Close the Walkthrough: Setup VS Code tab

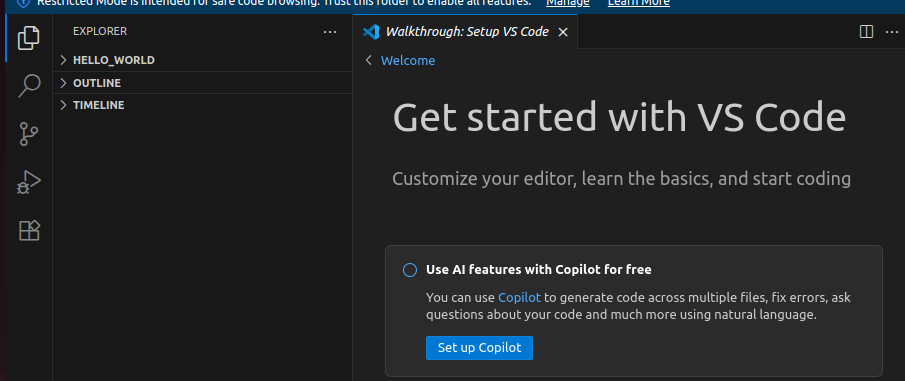pyautogui.click(x=563, y=32)
